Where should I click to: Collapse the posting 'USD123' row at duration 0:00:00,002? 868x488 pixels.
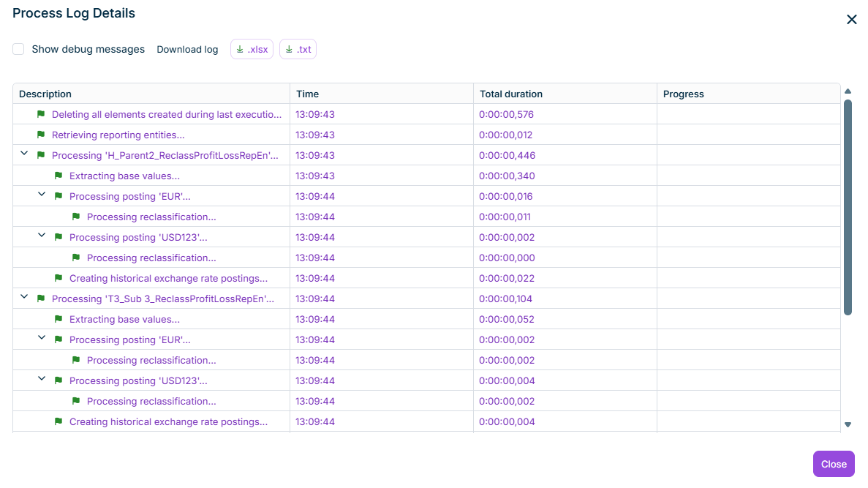tap(42, 236)
